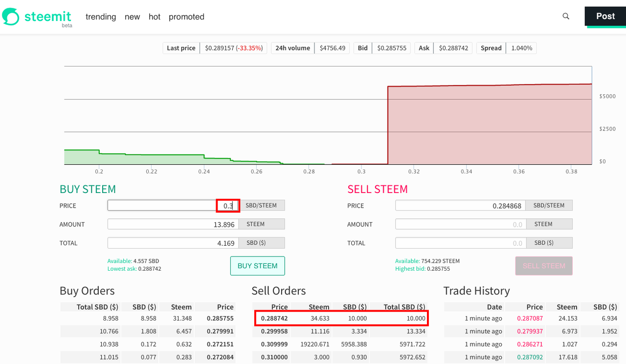Screen dimensions: 626x364
Task: Select sell order priced 0.310000
Action: tap(341, 357)
